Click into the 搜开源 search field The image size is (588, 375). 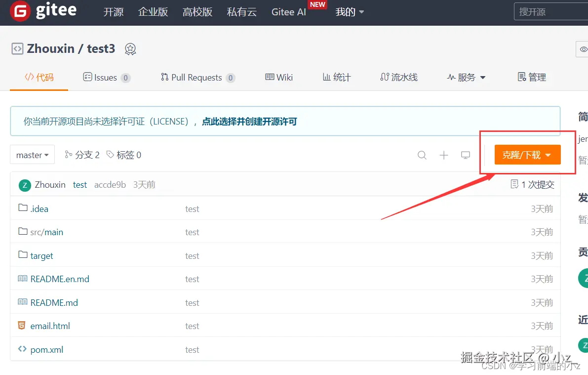click(551, 12)
